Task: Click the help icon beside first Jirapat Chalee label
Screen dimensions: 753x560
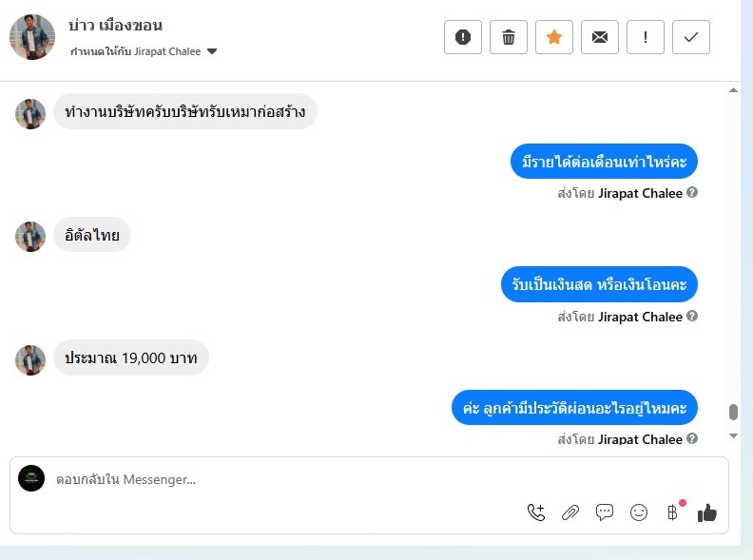Action: (692, 192)
